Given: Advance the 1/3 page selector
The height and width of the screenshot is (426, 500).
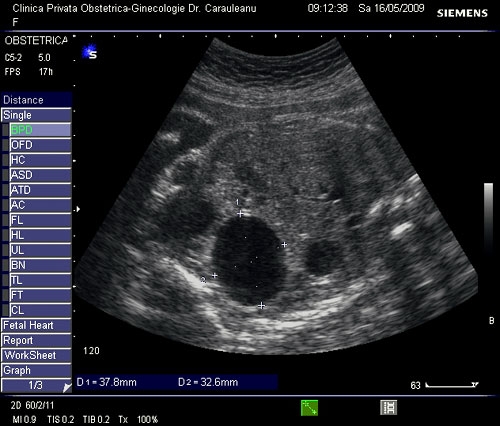Looking at the screenshot, I should click(x=36, y=385).
